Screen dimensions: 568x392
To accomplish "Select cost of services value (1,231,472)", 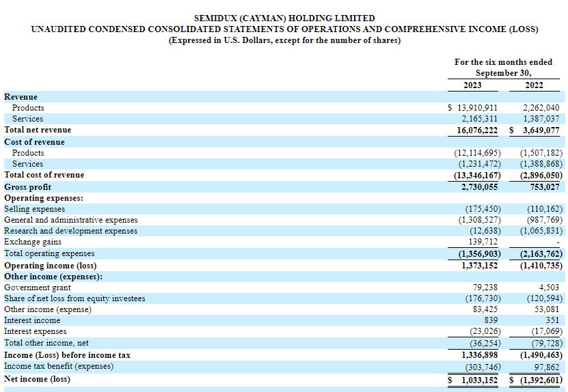I will [x=479, y=164].
